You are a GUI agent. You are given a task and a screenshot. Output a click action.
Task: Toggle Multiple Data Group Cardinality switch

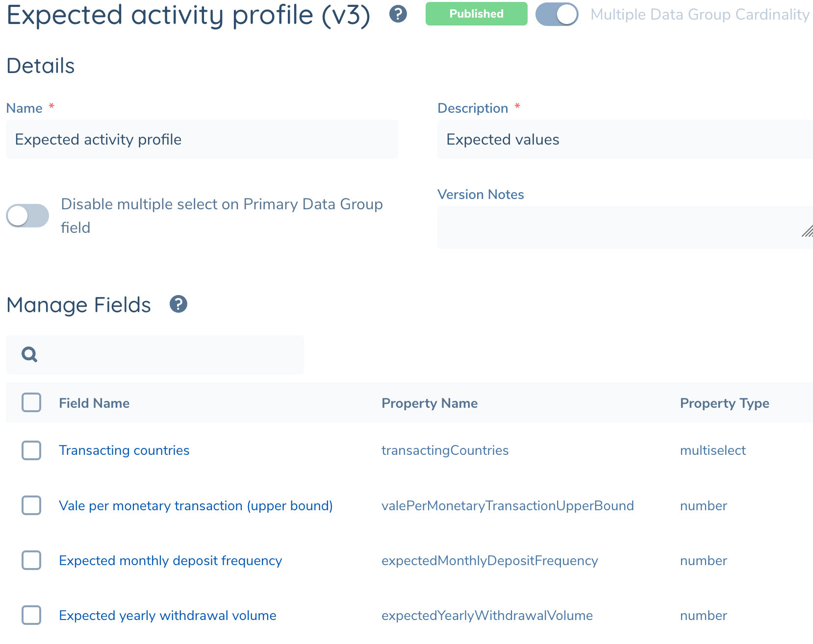tap(557, 14)
